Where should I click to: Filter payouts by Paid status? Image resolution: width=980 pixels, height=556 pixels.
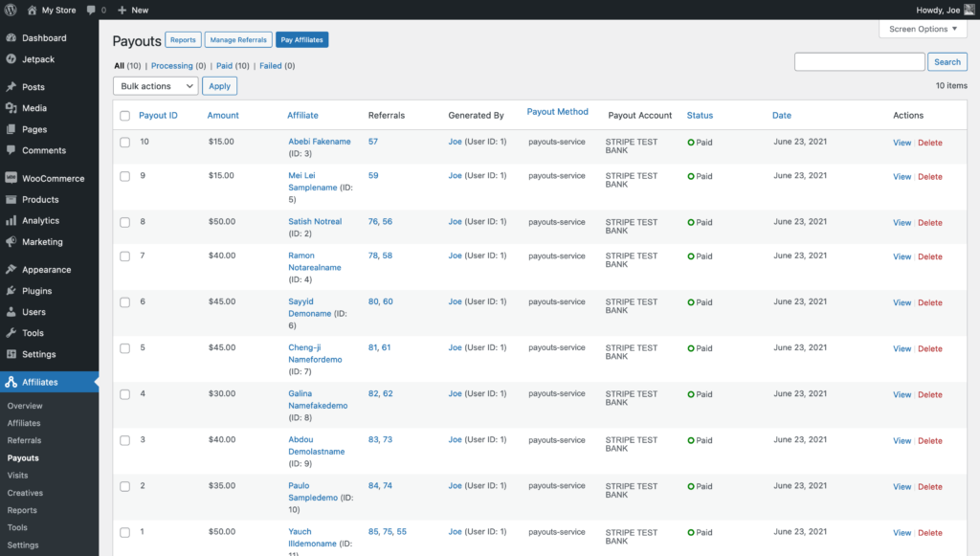pyautogui.click(x=224, y=66)
